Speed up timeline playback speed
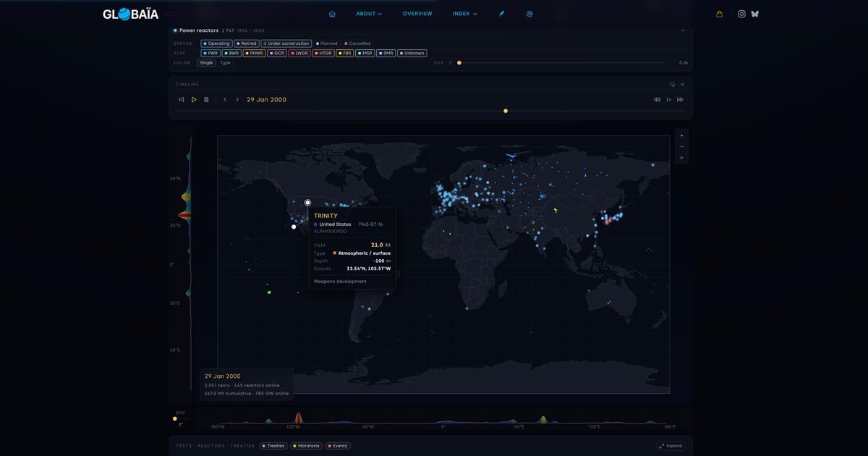Viewport: 868px width, 456px height. tap(681, 100)
